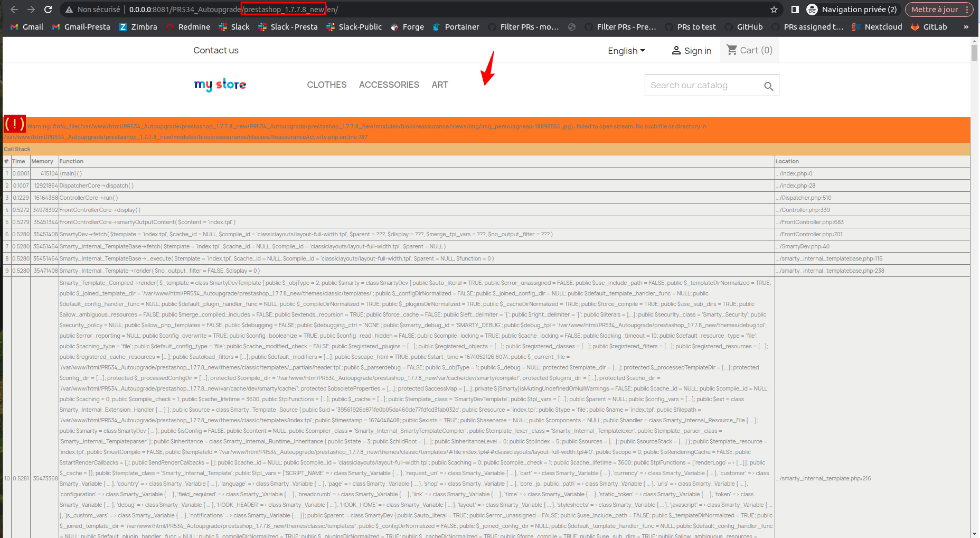The width and height of the screenshot is (980, 538).
Task: Open Contact us page
Action: 216,50
